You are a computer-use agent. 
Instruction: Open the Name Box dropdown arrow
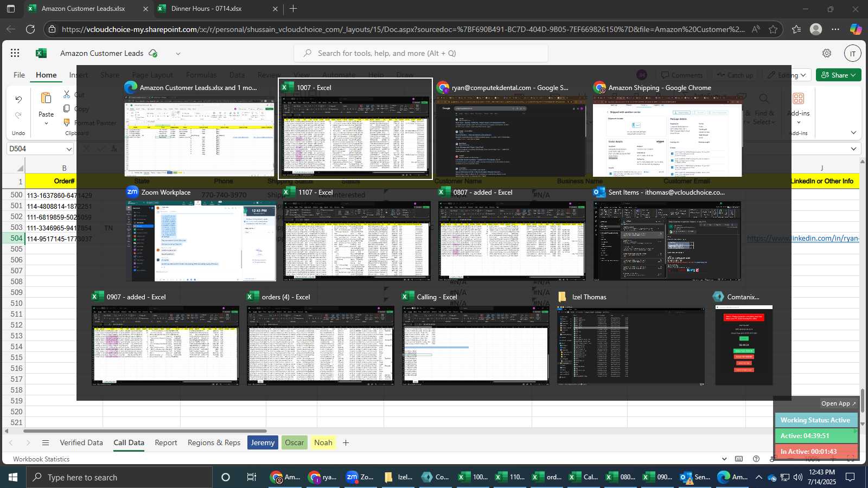click(69, 149)
